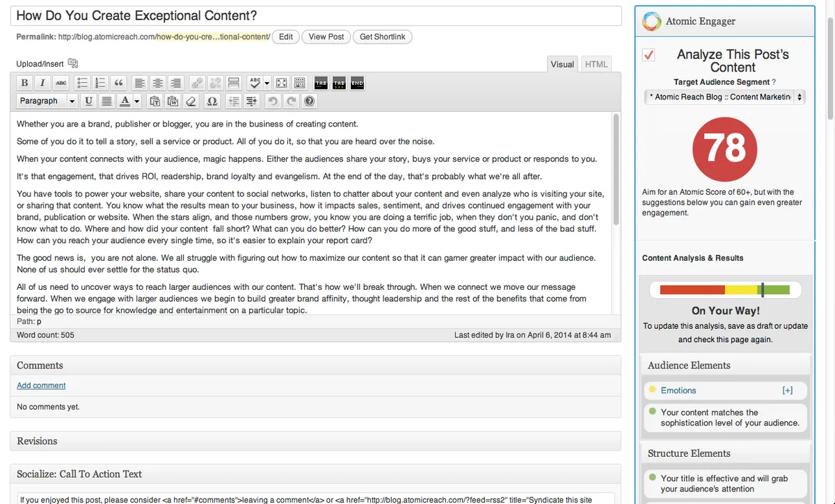Insert or edit a link
This screenshot has width=835, height=504.
tap(198, 83)
